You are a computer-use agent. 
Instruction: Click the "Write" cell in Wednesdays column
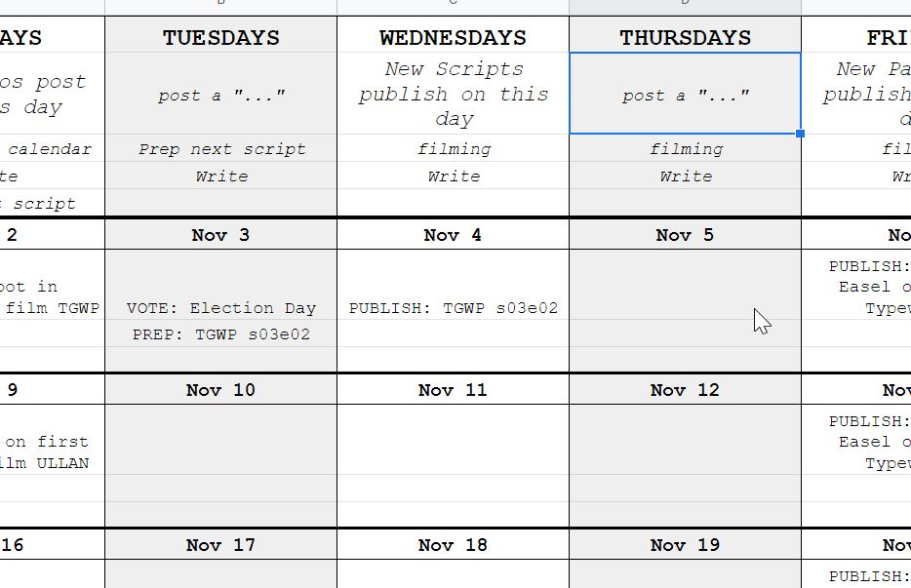454,176
